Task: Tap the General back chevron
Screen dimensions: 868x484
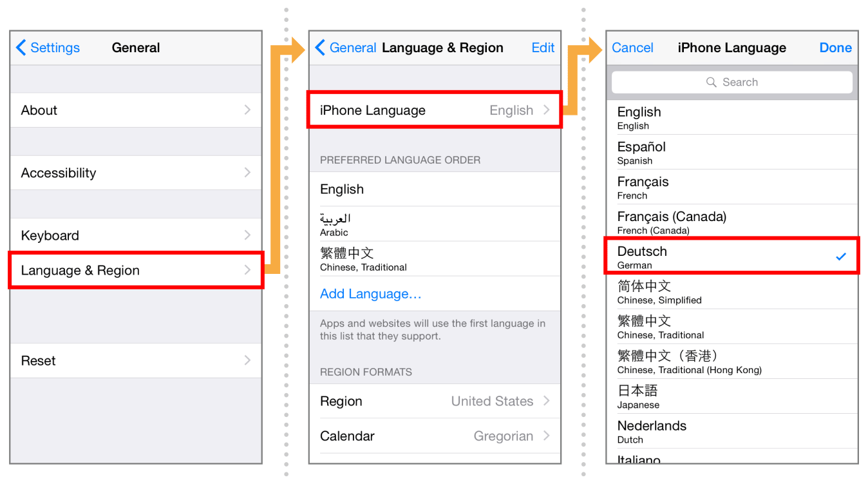Action: pos(320,48)
